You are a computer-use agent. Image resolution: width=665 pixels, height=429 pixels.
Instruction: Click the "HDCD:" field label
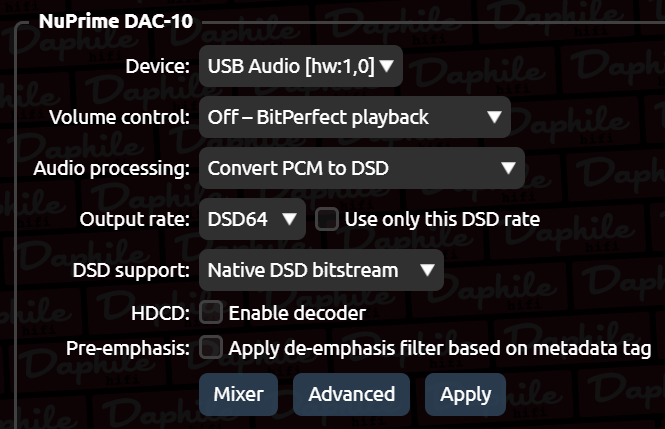point(160,313)
